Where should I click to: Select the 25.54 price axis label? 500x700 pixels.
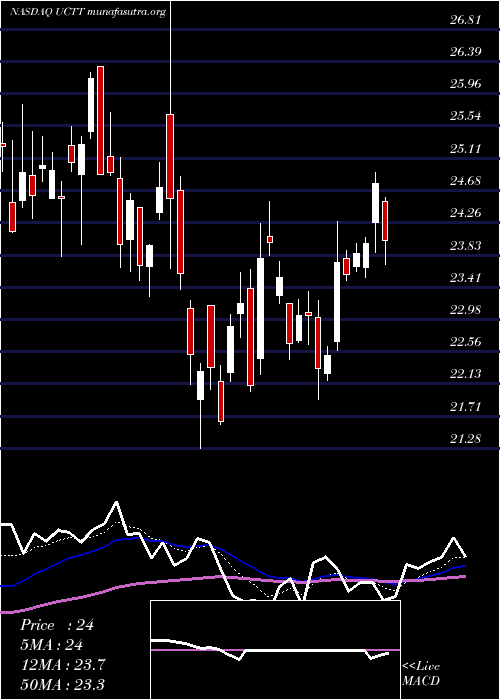tap(465, 116)
